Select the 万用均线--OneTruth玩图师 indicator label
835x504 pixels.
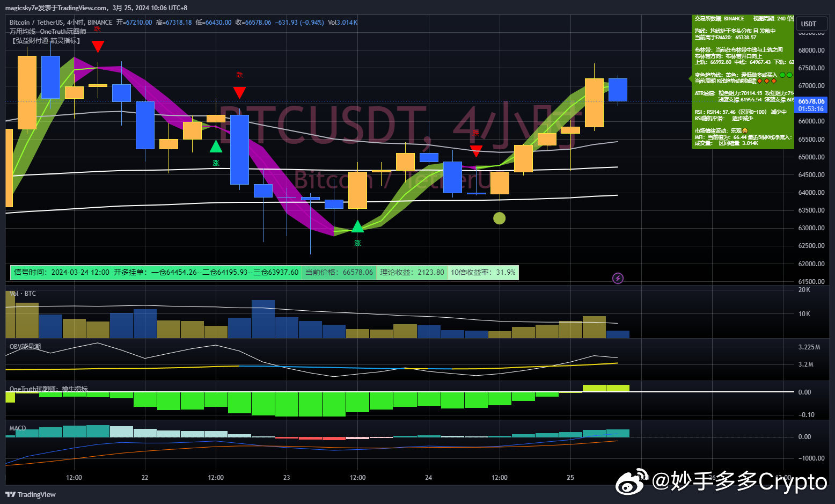click(48, 31)
